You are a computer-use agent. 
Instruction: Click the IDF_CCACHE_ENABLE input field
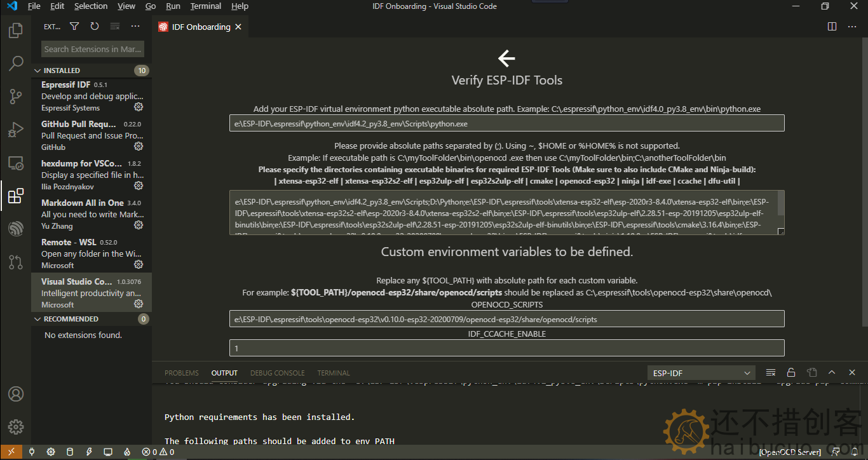pyautogui.click(x=507, y=348)
